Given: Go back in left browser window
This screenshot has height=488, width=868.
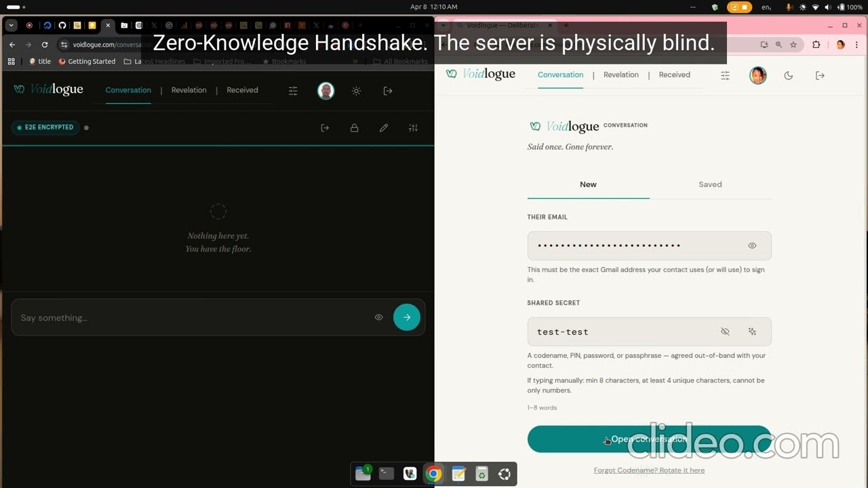Looking at the screenshot, I should pyautogui.click(x=12, y=45).
